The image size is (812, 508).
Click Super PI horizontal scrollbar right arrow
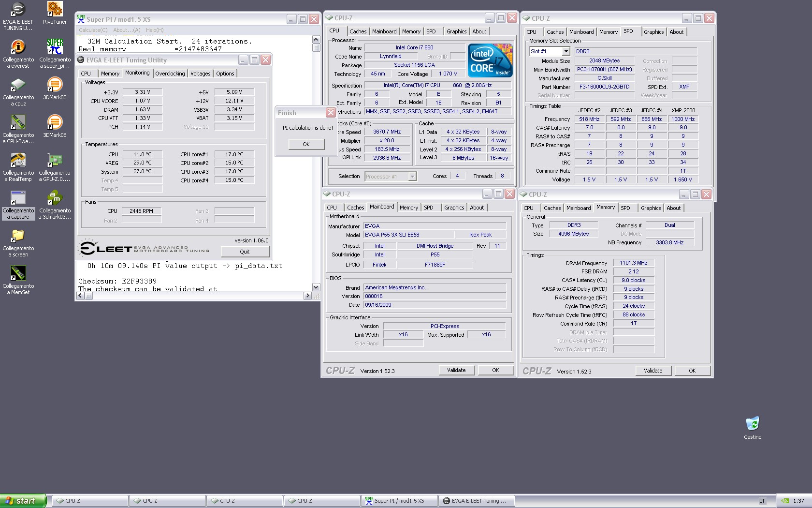click(x=307, y=296)
